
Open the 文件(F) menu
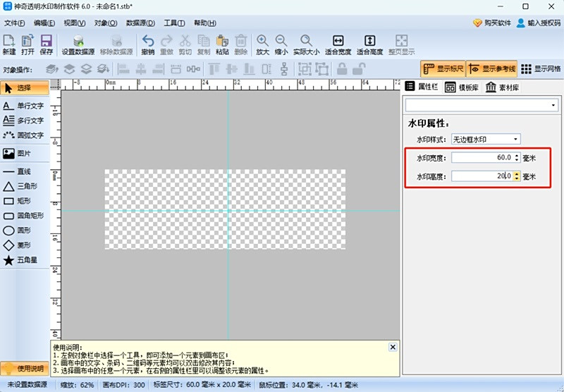pos(14,23)
